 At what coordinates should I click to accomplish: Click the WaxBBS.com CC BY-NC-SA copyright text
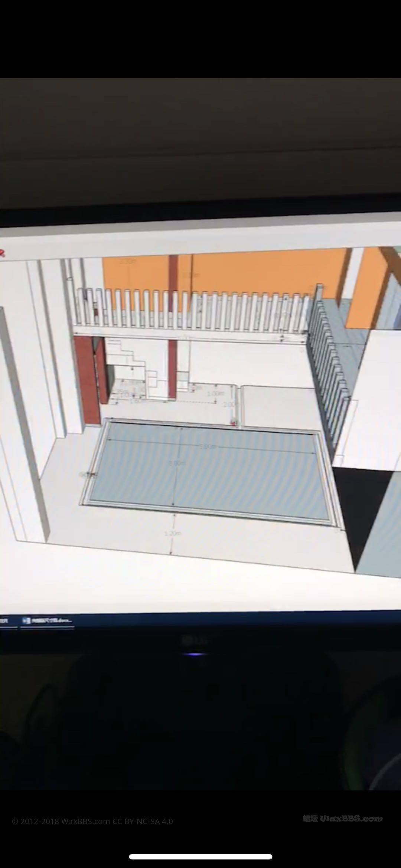pyautogui.click(x=92, y=821)
